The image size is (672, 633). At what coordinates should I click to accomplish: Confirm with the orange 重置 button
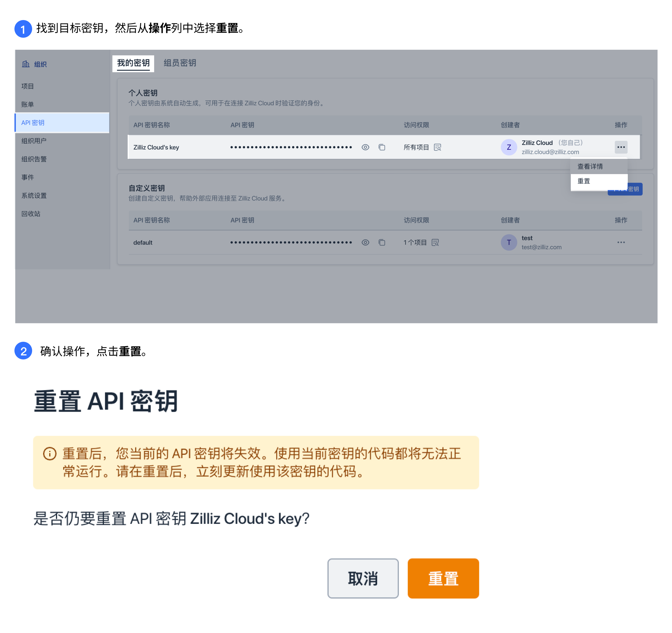point(443,578)
